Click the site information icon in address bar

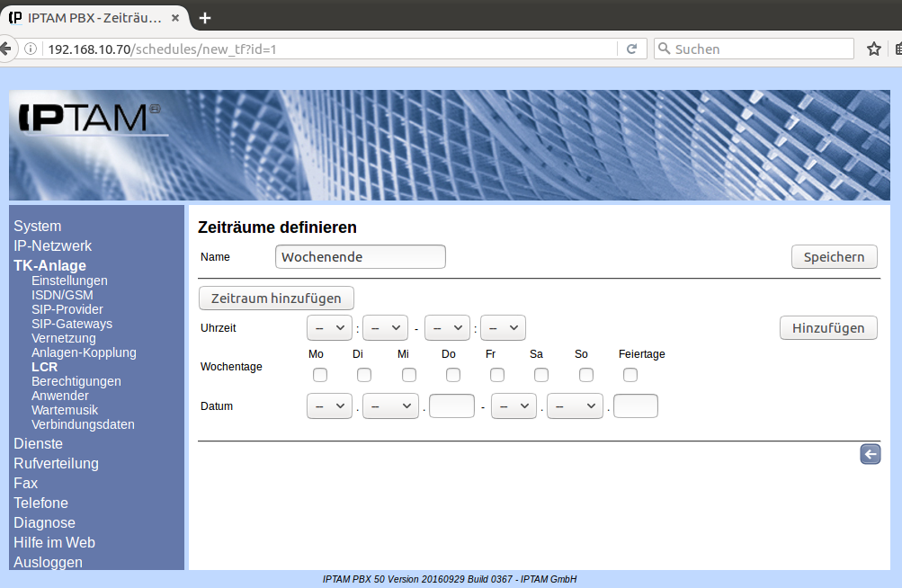[x=31, y=49]
